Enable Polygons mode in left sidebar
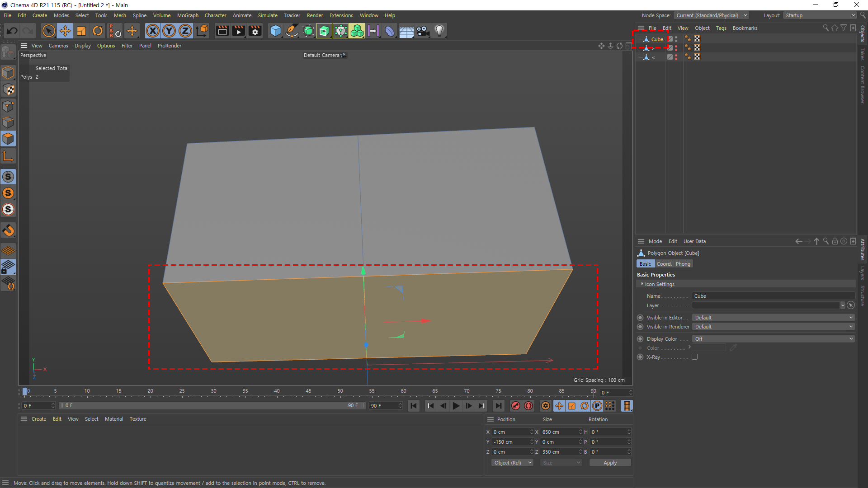 pyautogui.click(x=8, y=139)
